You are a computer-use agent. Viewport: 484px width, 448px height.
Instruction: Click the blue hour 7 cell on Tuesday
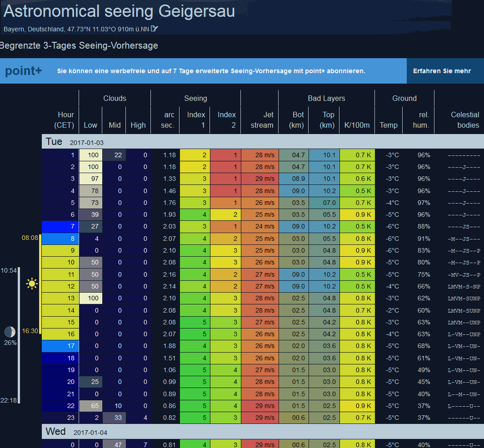point(60,226)
